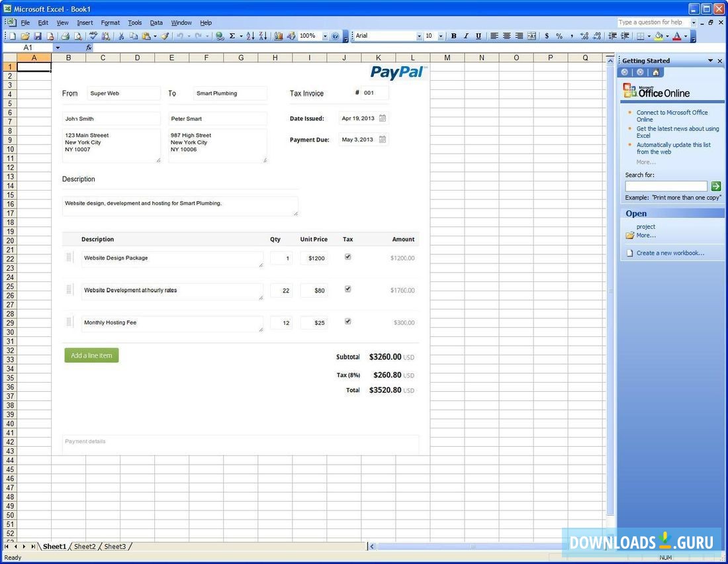Open the Font Color dropdown arrow
The image size is (728, 564).
coord(685,36)
